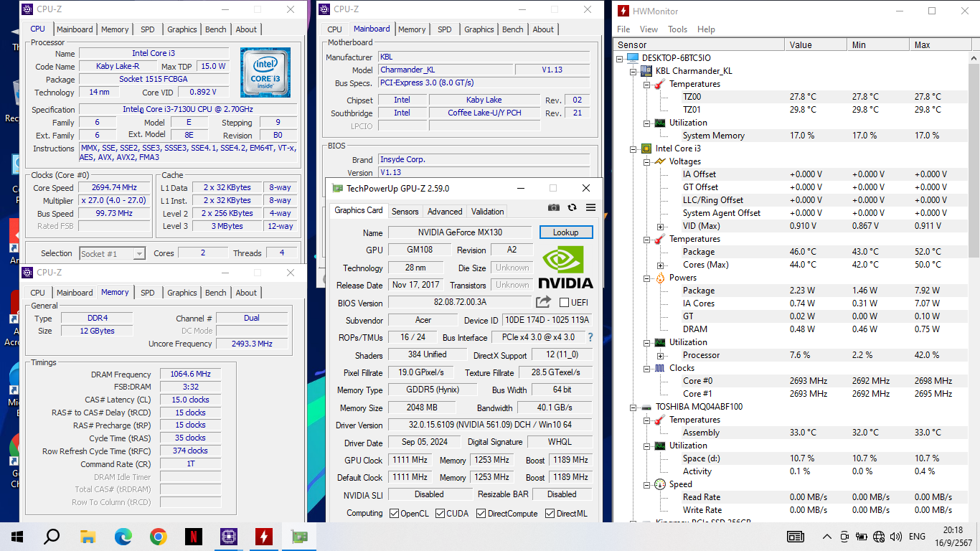Image resolution: width=980 pixels, height=551 pixels.
Task: Take a GPU-Z screenshot with the camera icon
Action: pos(554,207)
